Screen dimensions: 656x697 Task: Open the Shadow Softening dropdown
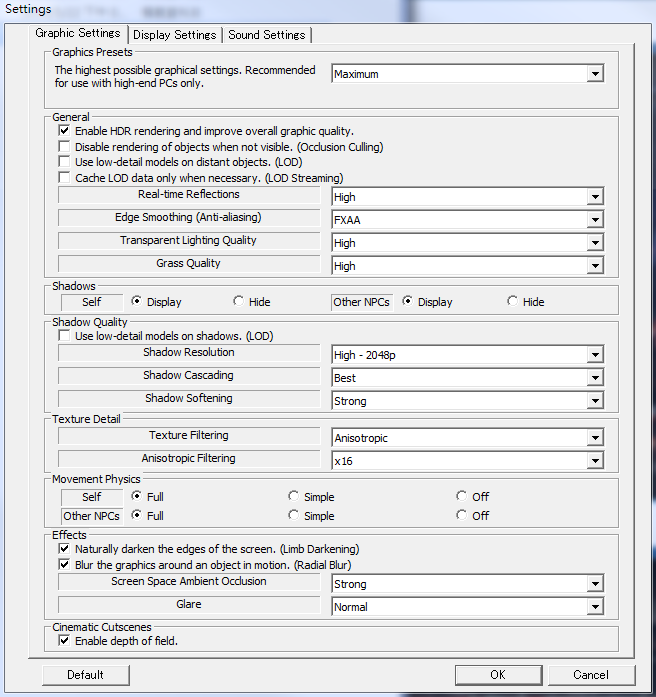468,401
